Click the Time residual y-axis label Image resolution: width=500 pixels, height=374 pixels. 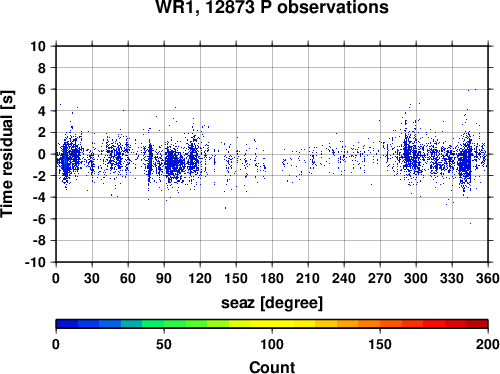pyautogui.click(x=7, y=154)
